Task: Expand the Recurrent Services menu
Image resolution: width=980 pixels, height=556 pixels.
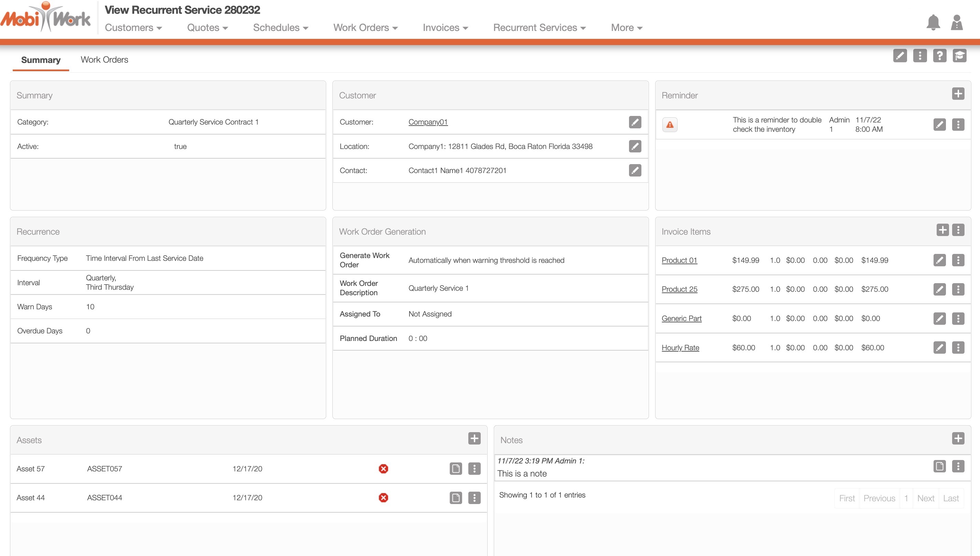Action: click(539, 28)
